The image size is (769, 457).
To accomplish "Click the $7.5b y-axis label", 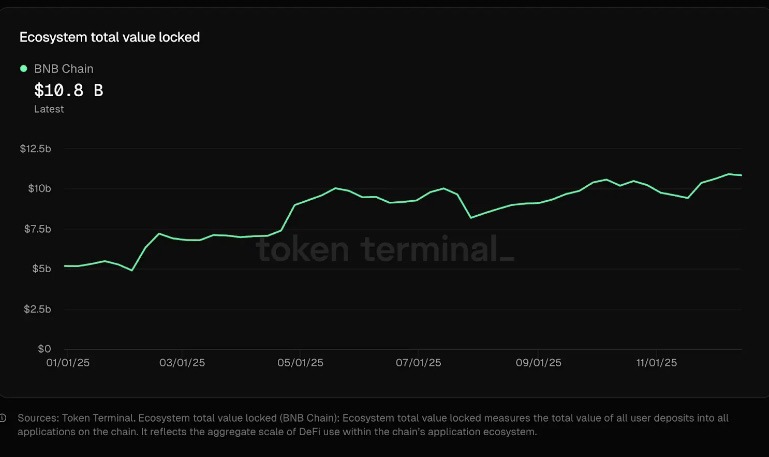I will (x=35, y=229).
